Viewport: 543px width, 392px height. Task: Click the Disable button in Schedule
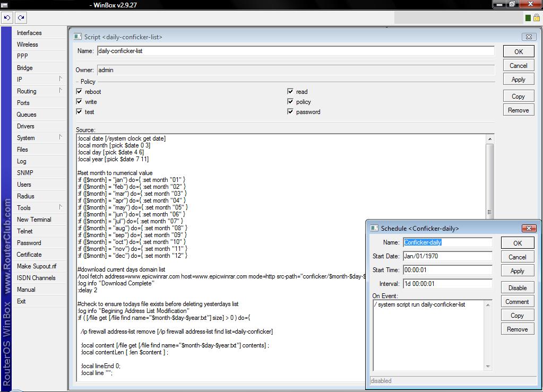click(517, 288)
